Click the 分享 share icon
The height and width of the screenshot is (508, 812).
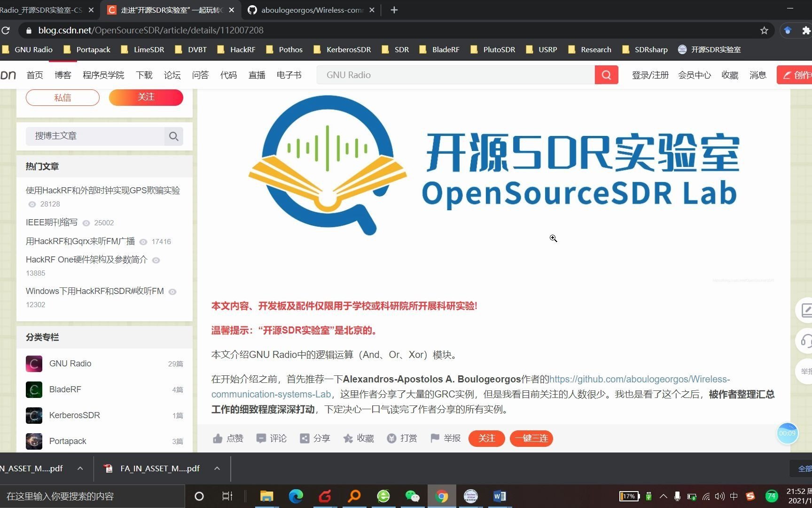(x=304, y=438)
